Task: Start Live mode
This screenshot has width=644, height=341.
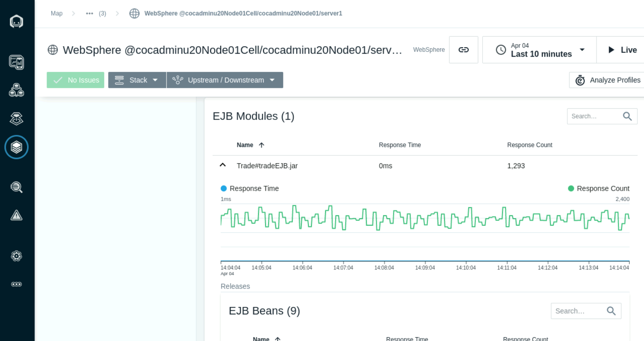Action: [622, 50]
